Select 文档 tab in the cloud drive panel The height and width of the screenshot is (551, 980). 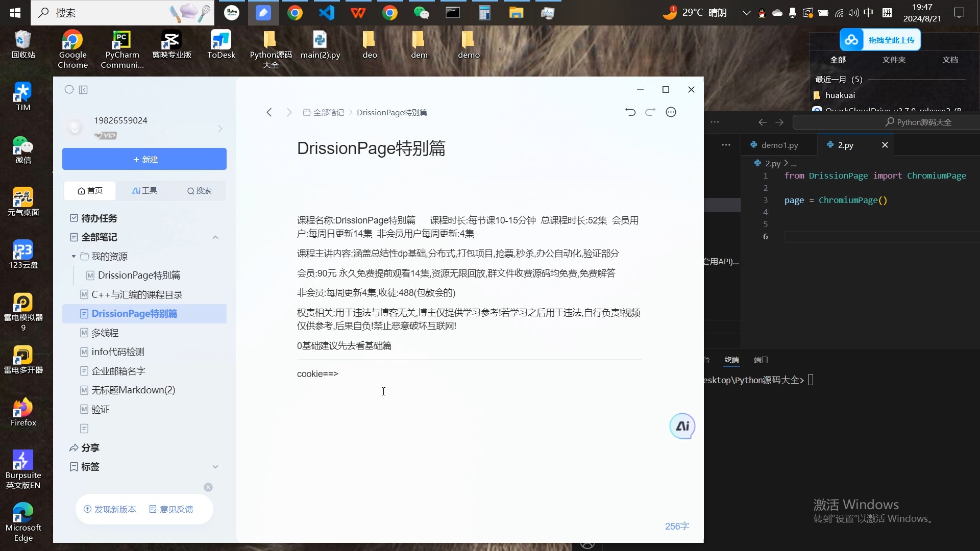coord(950,60)
